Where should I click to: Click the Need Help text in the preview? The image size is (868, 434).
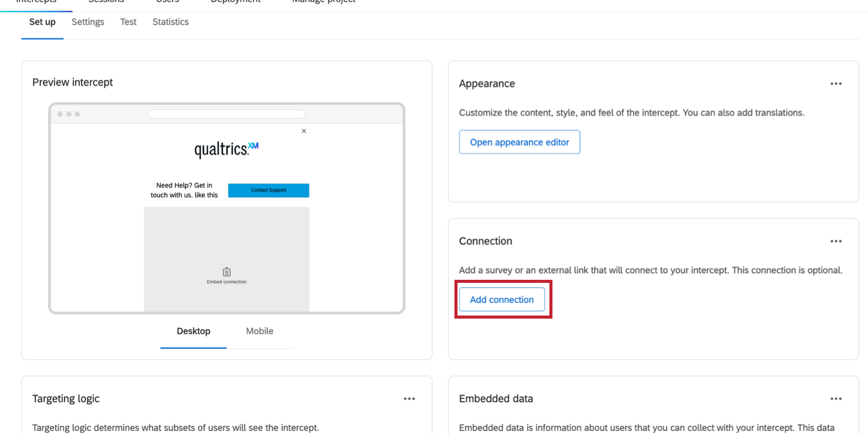(x=184, y=190)
